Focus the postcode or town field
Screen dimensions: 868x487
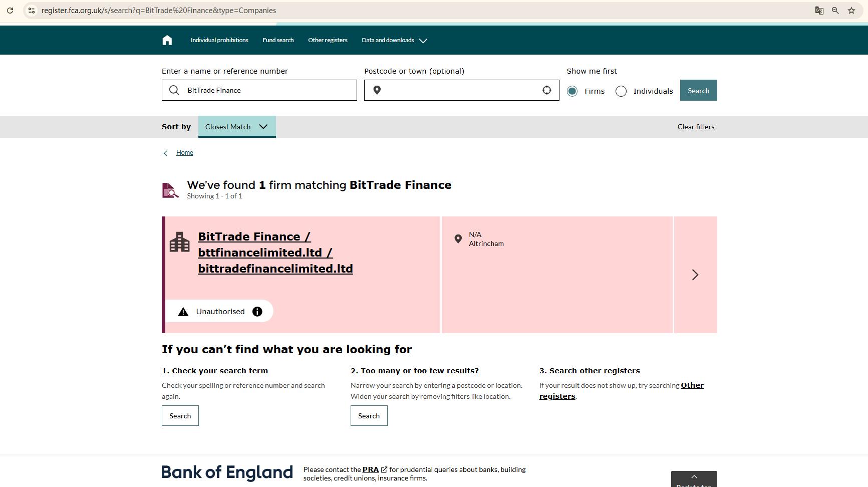pyautogui.click(x=462, y=90)
